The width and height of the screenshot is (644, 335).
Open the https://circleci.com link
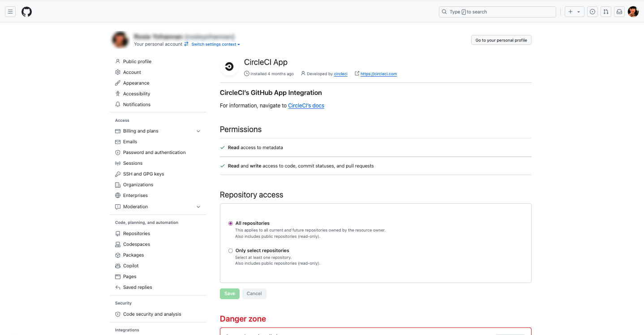tap(378, 74)
